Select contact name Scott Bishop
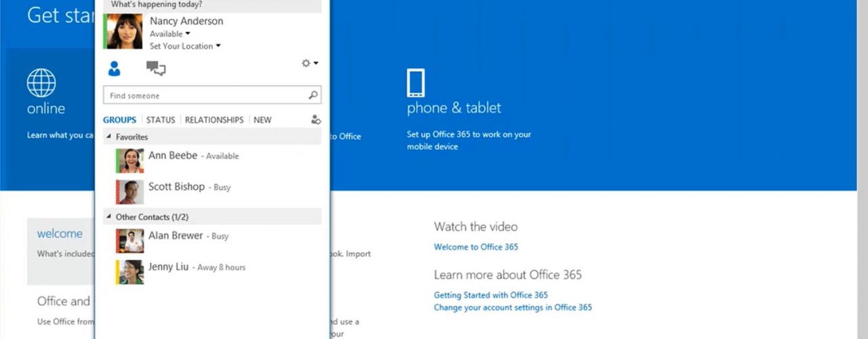Image resolution: width=868 pixels, height=339 pixels. [x=176, y=186]
